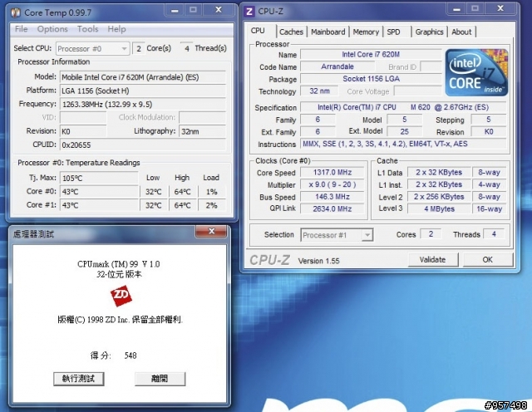
Task: Switch to the About tab in CPU-Z
Action: (461, 32)
